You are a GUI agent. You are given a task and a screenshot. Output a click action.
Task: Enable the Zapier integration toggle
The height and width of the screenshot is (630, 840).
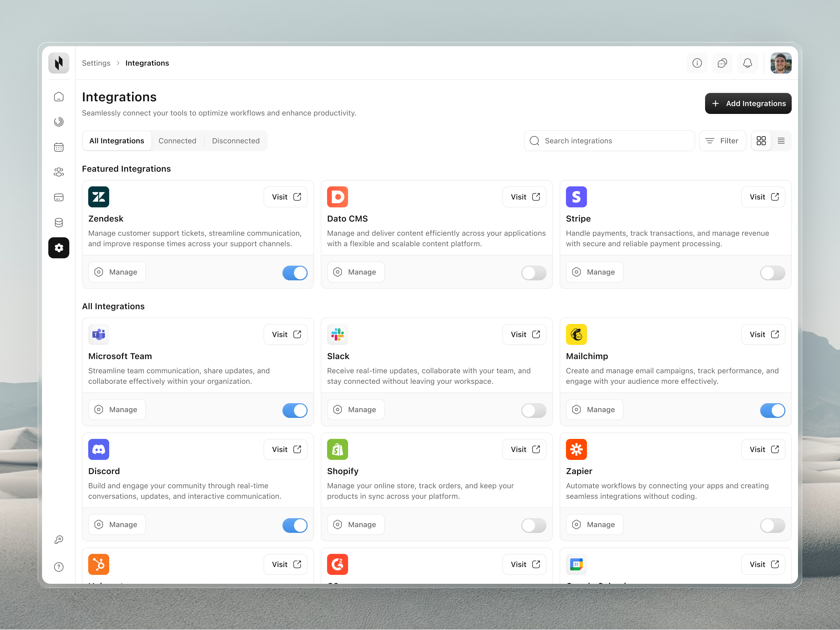tap(773, 526)
